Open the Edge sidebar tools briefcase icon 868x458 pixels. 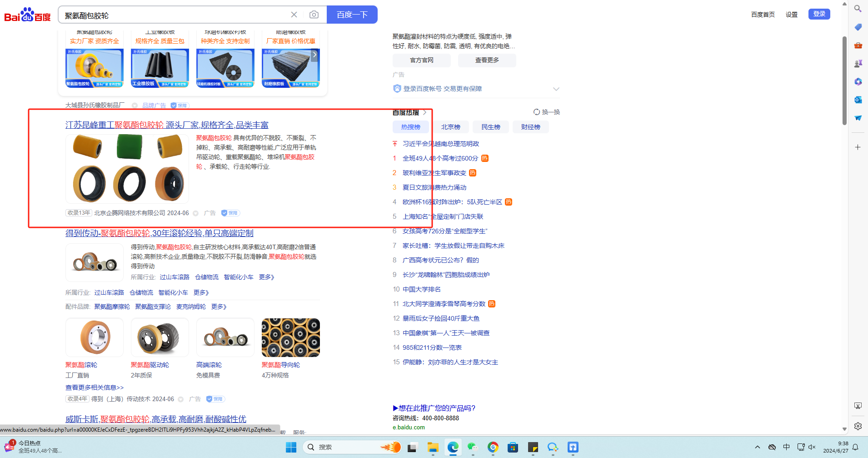point(858,45)
